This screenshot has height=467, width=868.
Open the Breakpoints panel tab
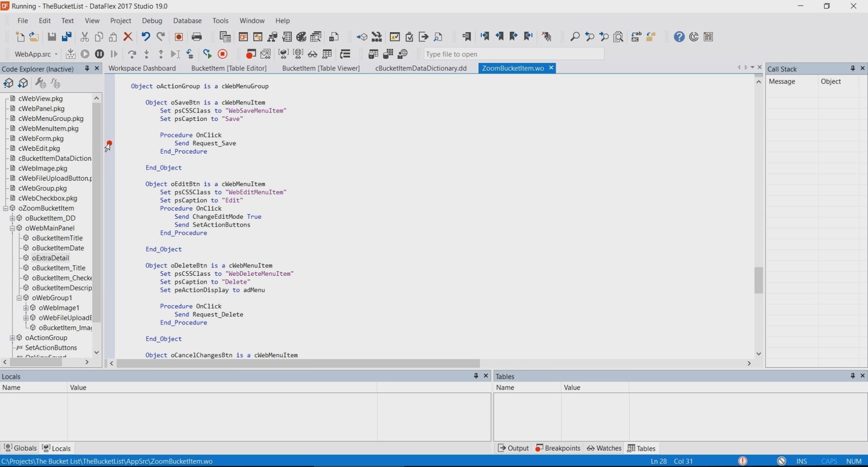[x=558, y=448]
